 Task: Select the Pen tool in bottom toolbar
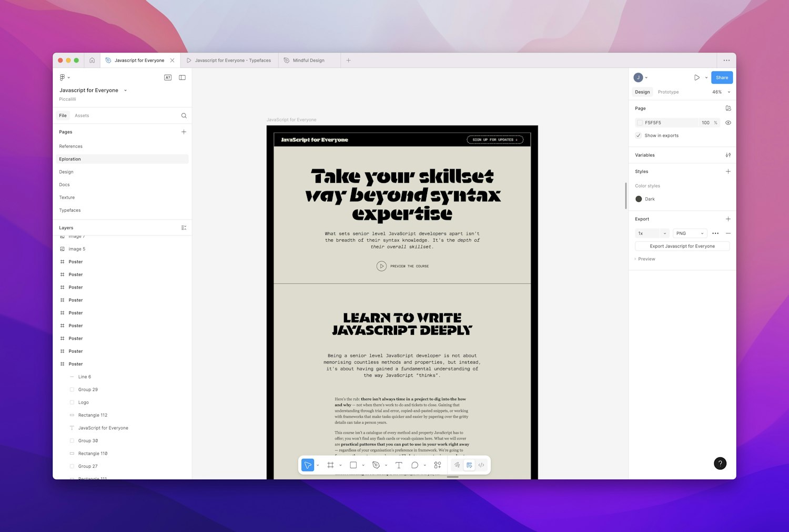(x=376, y=465)
